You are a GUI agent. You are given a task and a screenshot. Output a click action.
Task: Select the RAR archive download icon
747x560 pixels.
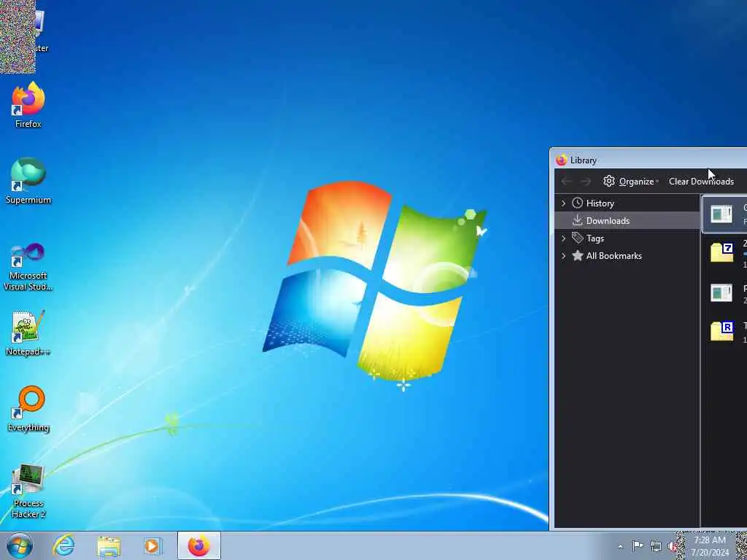coord(721,331)
